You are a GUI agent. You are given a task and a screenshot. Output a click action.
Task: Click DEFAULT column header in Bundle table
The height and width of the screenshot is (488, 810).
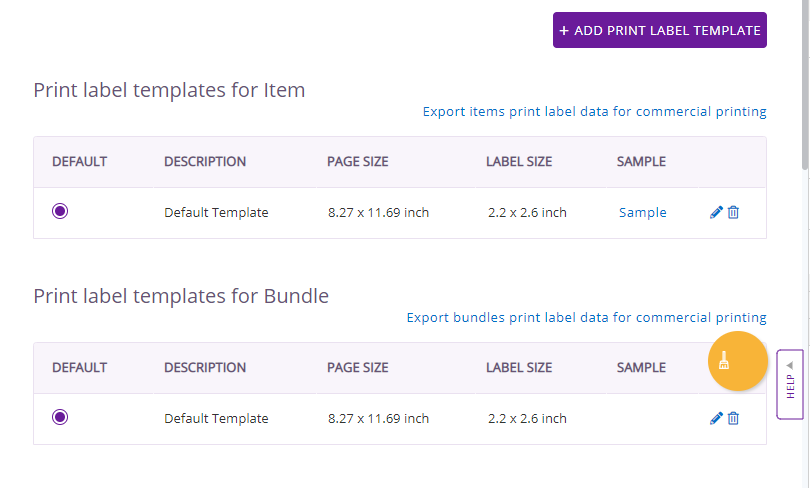point(80,368)
